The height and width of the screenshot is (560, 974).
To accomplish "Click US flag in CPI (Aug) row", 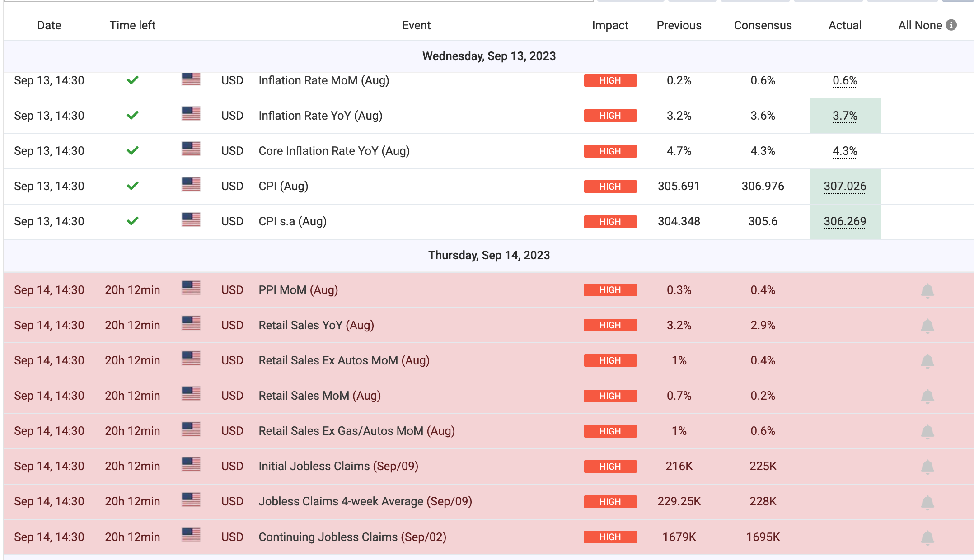I will click(191, 184).
